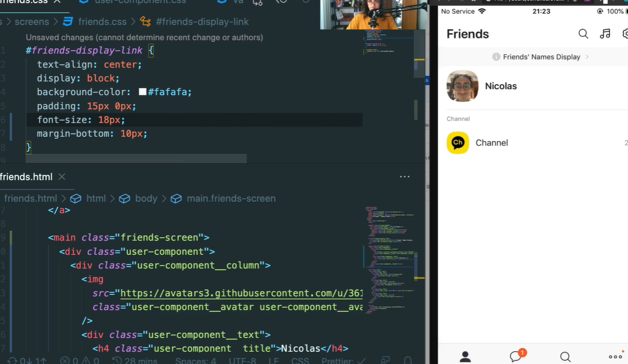Viewport: 628px width, 364px height.
Task: Switch to the user-component.css tab
Action: [140, 2]
